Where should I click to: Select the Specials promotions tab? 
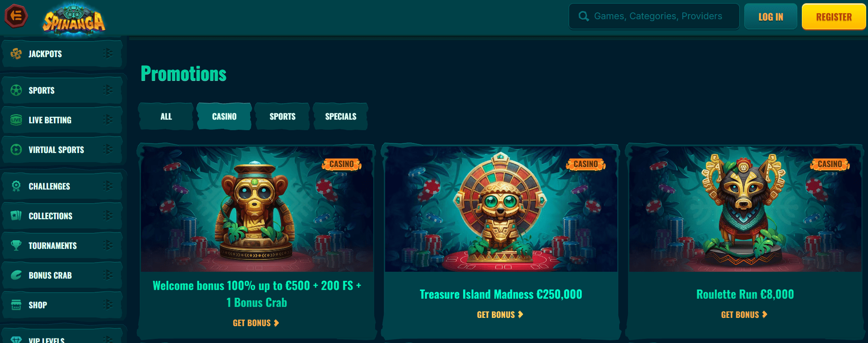340,116
